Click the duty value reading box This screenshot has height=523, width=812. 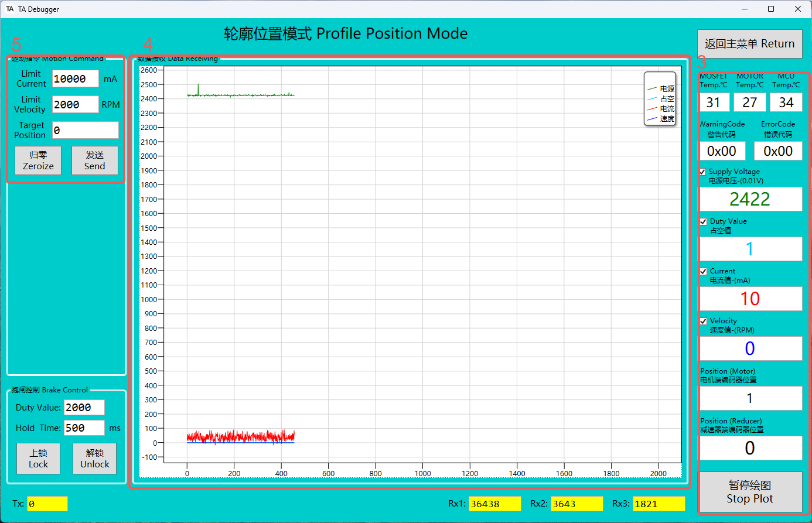750,249
